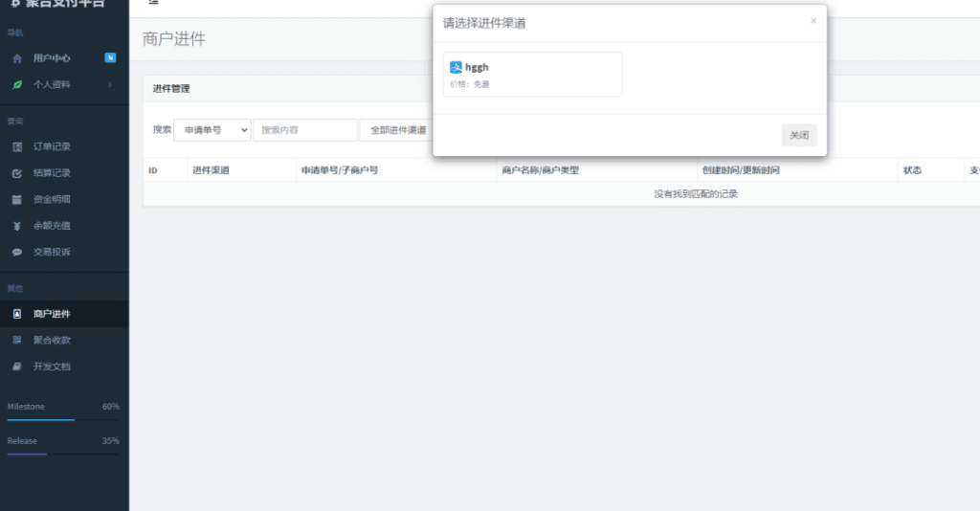
Task: Open the 全部进件渠道 channel dropdown
Action: tap(397, 130)
